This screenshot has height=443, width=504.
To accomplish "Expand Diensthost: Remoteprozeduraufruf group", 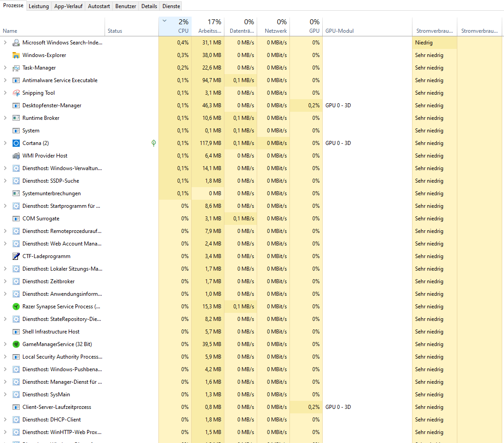I will point(5,231).
